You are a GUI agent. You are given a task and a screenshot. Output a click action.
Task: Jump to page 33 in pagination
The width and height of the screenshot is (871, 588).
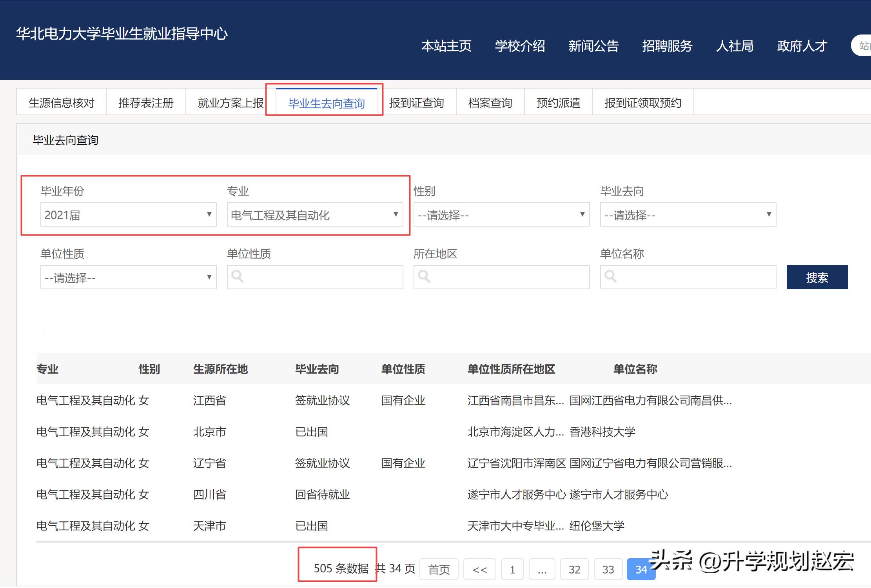point(608,569)
